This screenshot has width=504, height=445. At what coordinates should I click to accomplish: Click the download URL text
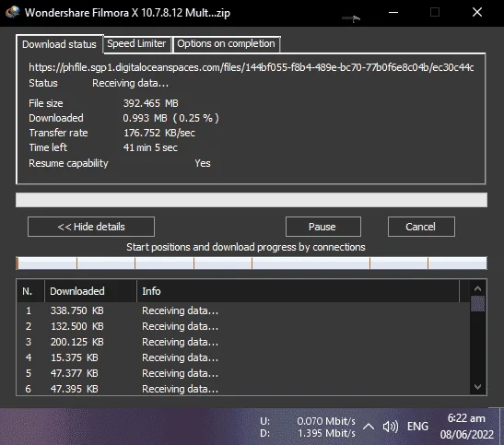252,67
